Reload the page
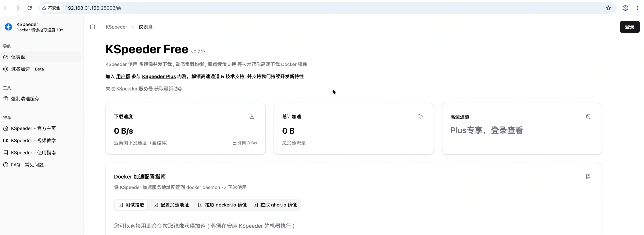 [x=30, y=8]
